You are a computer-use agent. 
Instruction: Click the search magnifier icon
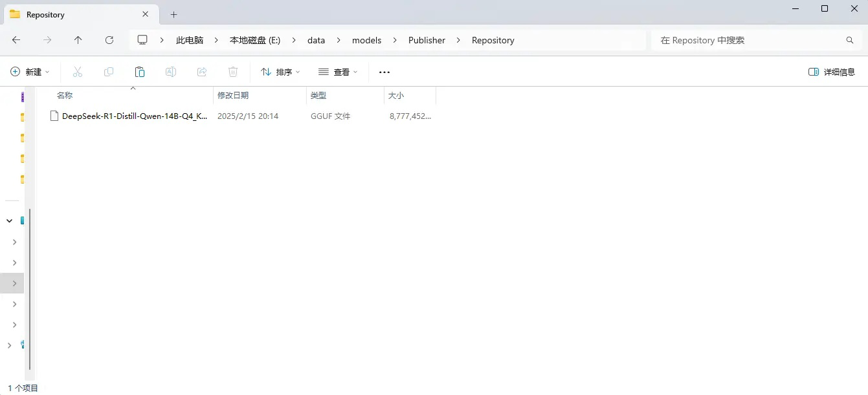click(850, 40)
